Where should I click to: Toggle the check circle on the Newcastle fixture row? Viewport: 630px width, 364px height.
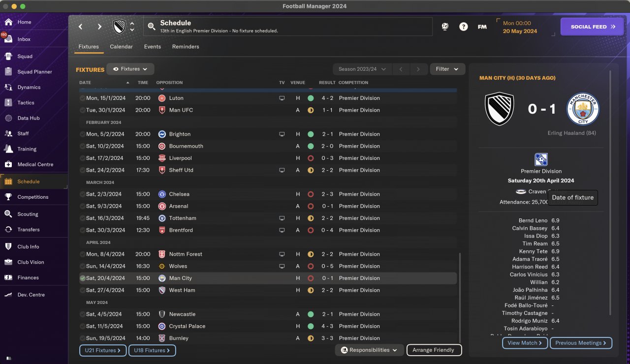(83, 314)
